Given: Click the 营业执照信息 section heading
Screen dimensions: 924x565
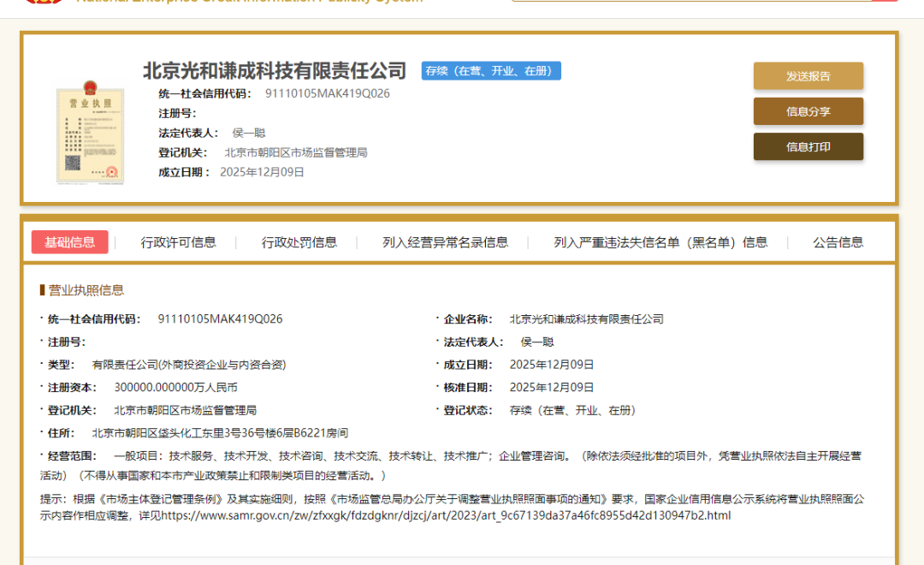Looking at the screenshot, I should (x=86, y=290).
